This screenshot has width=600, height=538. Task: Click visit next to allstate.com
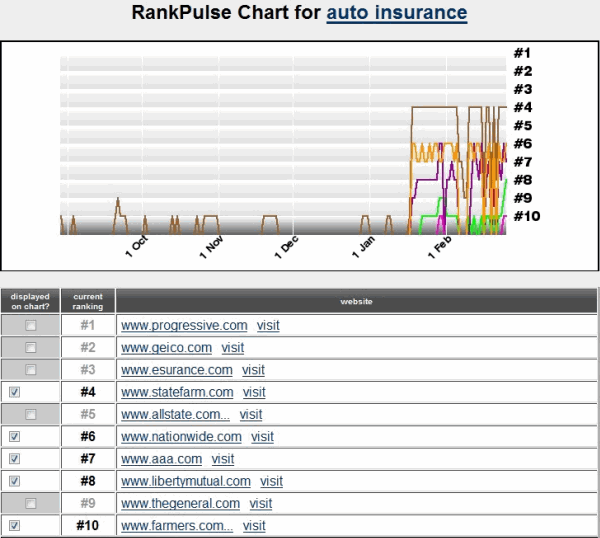251,414
